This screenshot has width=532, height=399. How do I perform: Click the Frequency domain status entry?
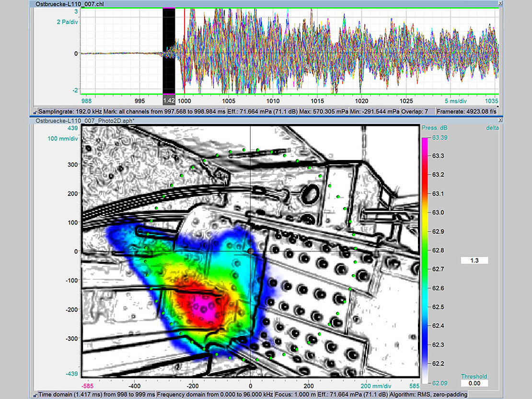[215, 395]
